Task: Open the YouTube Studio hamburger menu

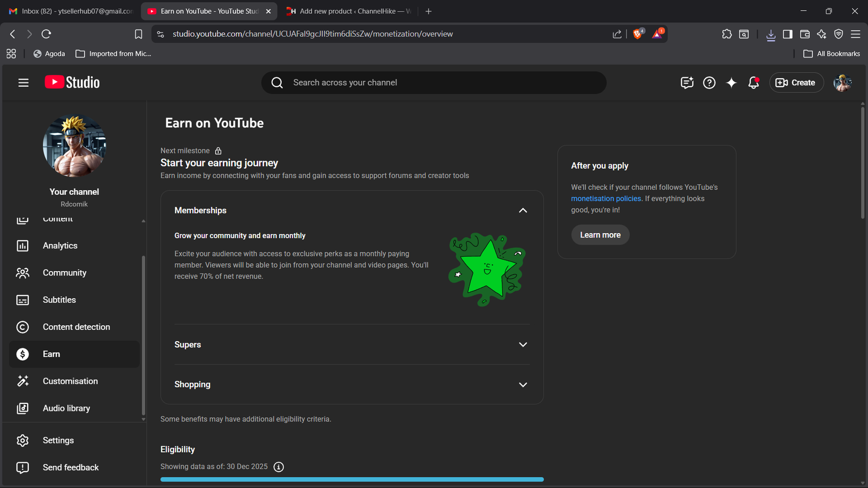Action: coord(23,82)
